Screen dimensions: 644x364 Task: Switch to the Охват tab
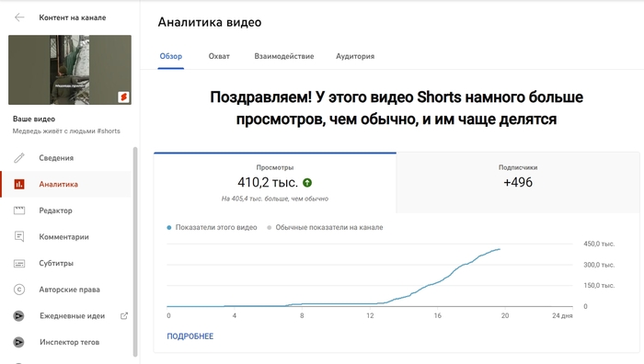[219, 56]
